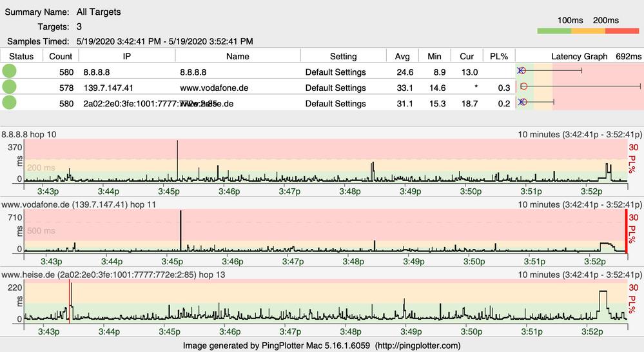Viewport: 644px width, 352px height.
Task: Click the 3:46p tick on heise.de timeline
Action: pyautogui.click(x=229, y=331)
